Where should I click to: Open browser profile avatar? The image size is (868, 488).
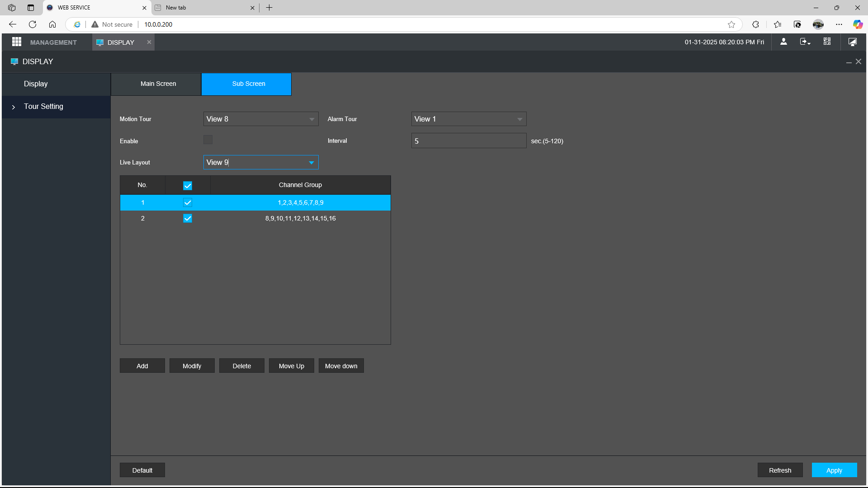click(x=818, y=24)
